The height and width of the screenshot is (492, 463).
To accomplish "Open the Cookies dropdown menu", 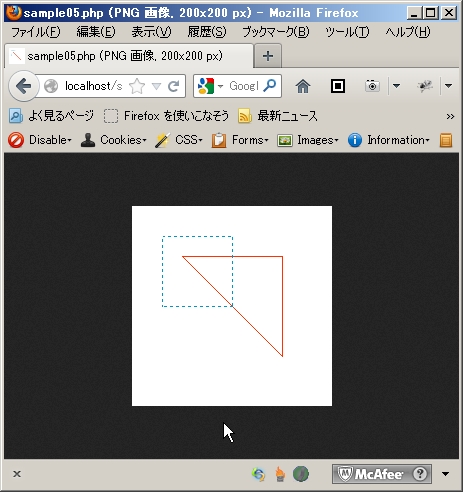I will tap(114, 140).
